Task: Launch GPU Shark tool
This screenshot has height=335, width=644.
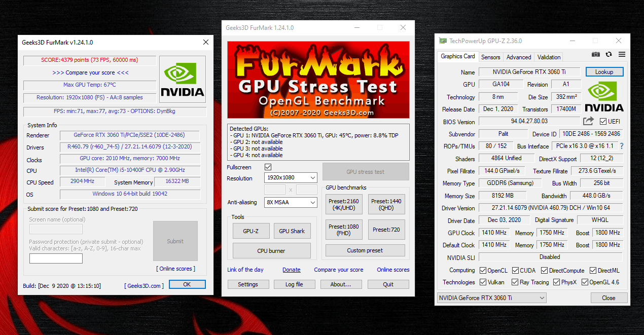Action: tap(292, 231)
